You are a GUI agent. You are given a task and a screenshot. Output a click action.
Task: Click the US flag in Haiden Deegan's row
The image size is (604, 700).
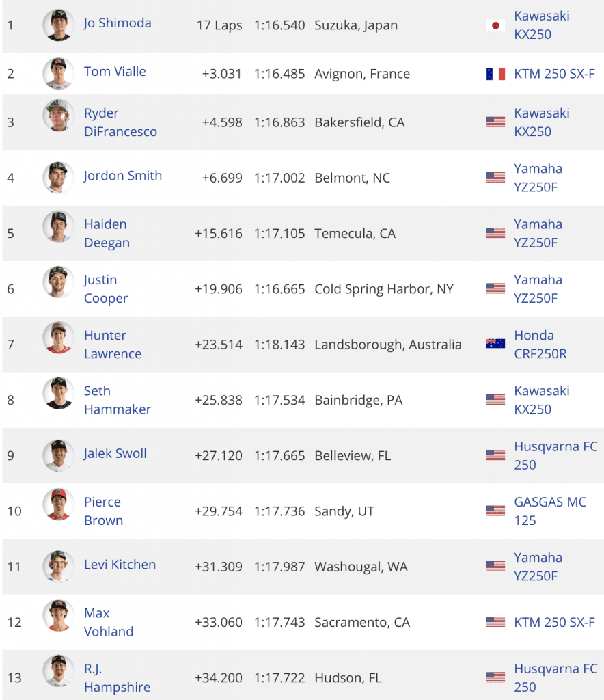495,232
